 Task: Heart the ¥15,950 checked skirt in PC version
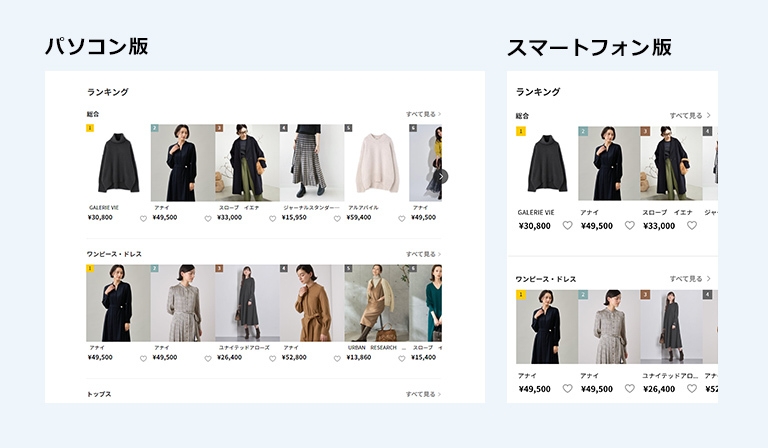click(337, 218)
